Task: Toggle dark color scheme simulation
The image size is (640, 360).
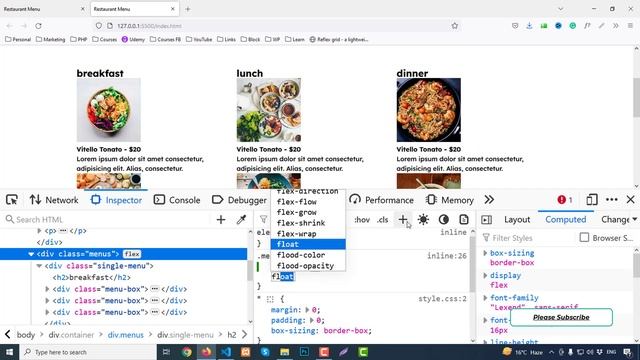Action: point(444,220)
